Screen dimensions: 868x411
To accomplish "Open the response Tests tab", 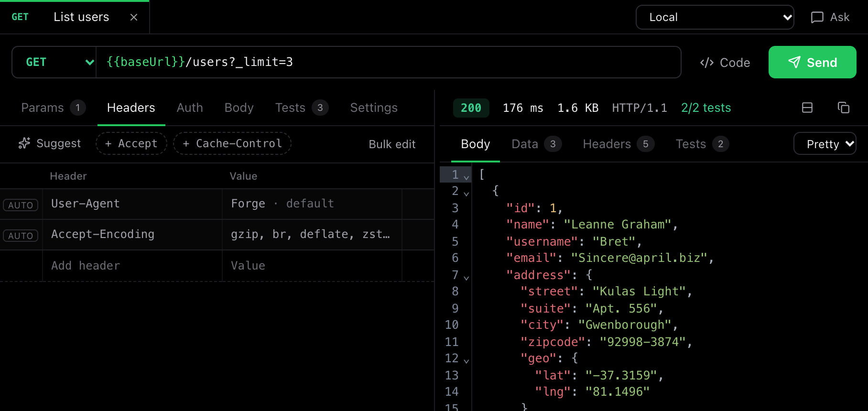I will [x=702, y=144].
